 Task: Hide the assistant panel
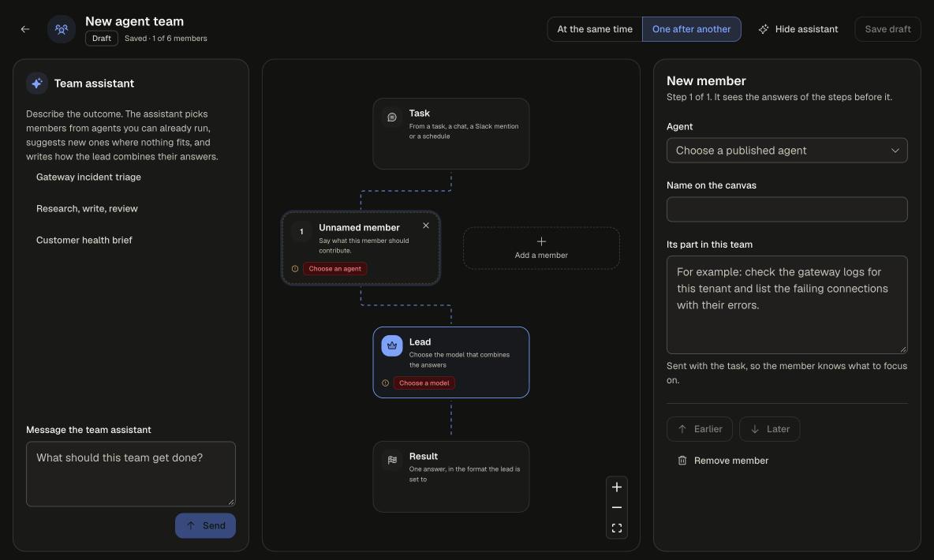point(798,29)
